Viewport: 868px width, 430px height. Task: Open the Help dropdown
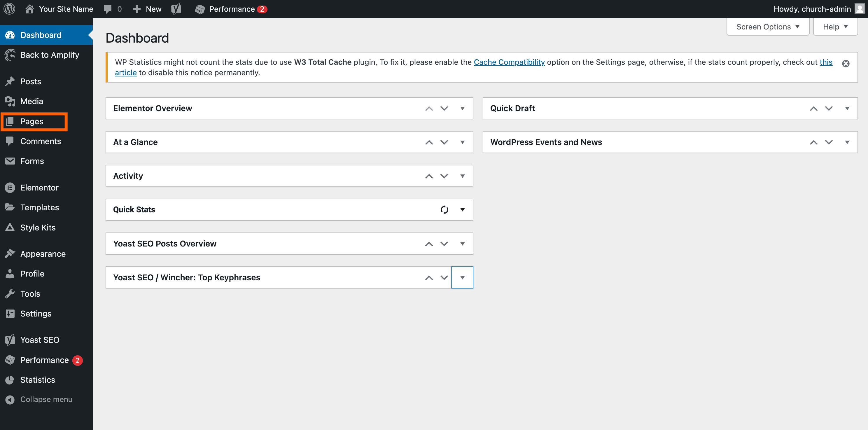835,27
